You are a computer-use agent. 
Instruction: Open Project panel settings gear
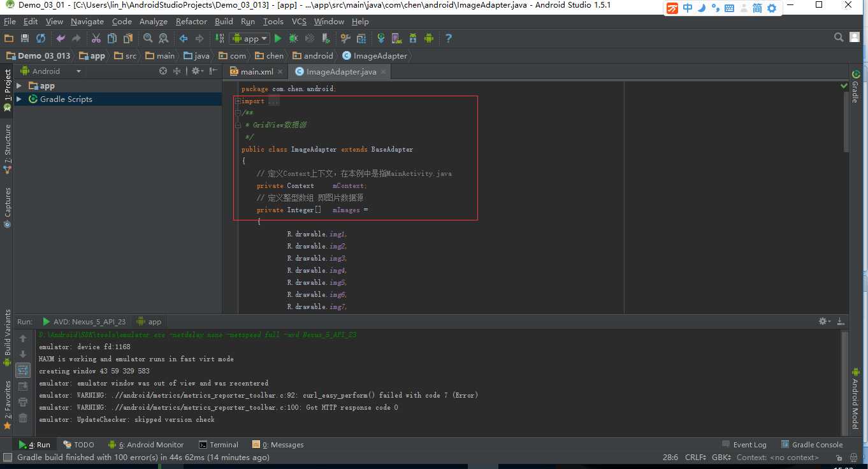(x=197, y=71)
